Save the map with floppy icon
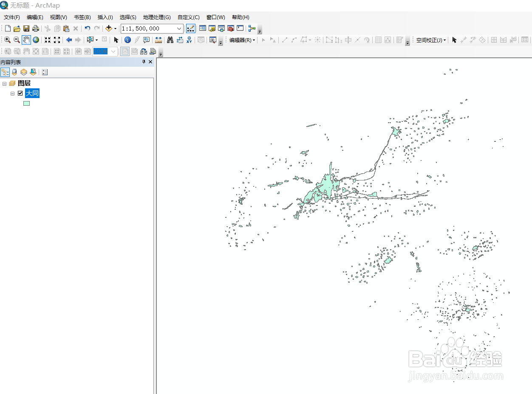 (26, 28)
